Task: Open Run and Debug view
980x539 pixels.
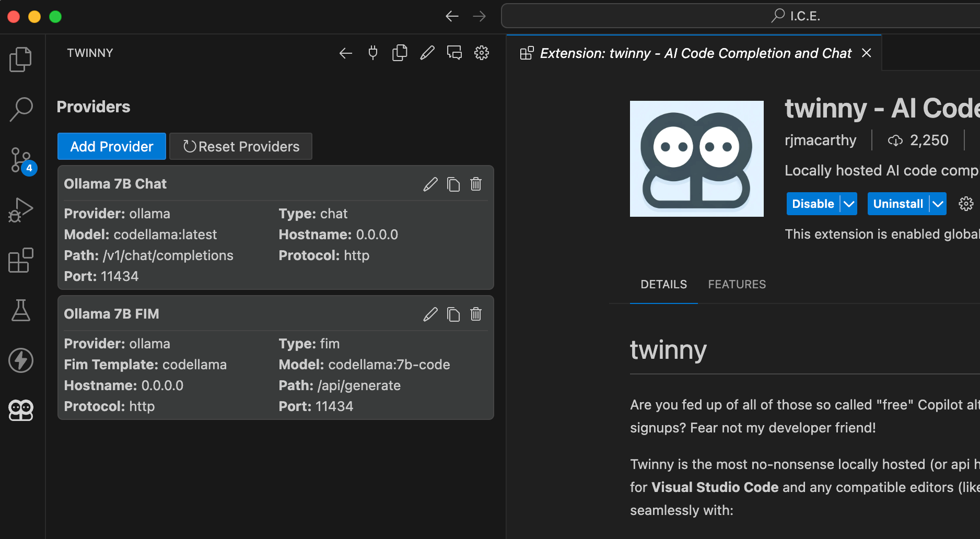Action: [x=21, y=210]
